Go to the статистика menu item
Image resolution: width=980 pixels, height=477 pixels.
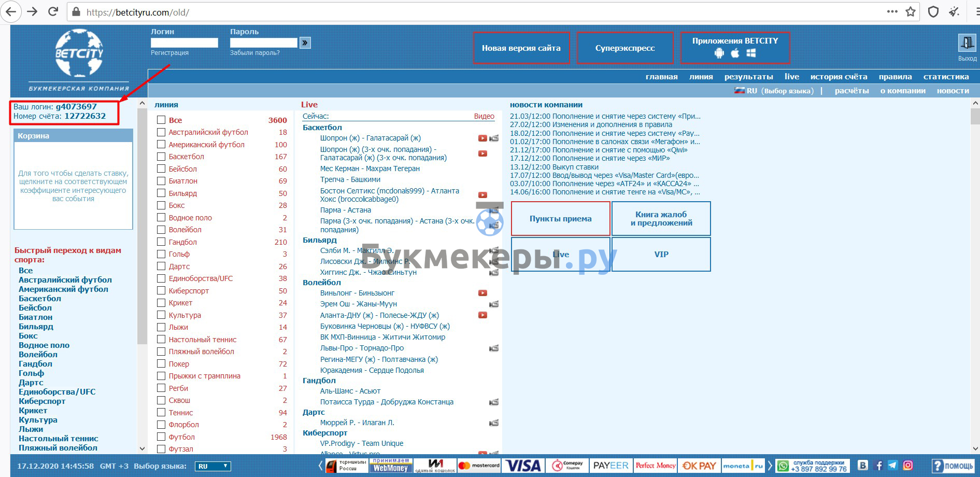(x=946, y=77)
